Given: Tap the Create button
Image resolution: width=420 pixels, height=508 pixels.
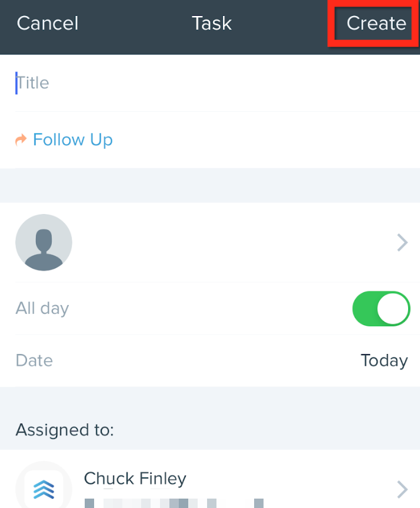Looking at the screenshot, I should pyautogui.click(x=376, y=24).
